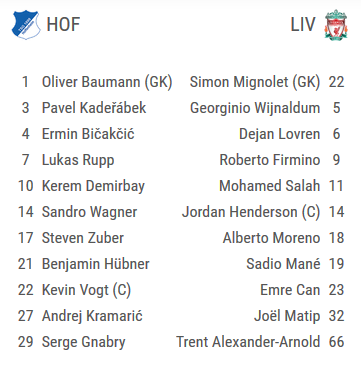Image resolution: width=361 pixels, height=366 pixels.
Task: Click the Hoffenheim club crest icon
Action: (x=26, y=25)
